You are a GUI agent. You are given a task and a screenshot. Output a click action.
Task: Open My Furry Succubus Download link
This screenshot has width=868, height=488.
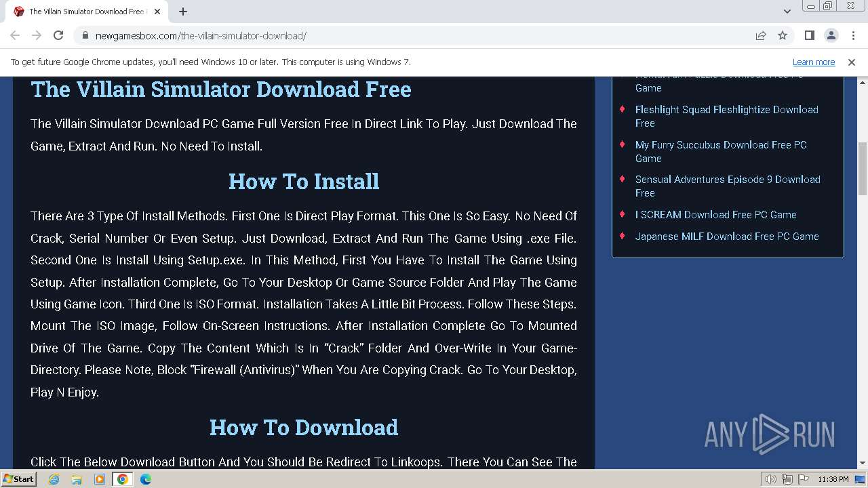(x=721, y=151)
